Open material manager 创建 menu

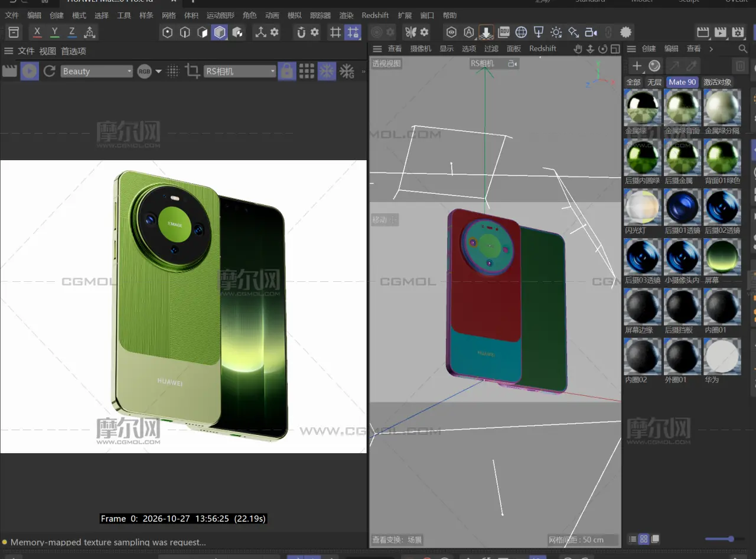[x=649, y=49]
